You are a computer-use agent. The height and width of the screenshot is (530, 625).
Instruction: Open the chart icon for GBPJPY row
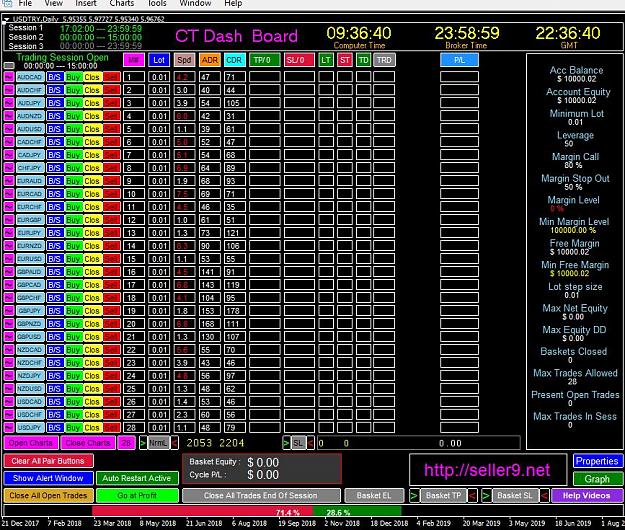pyautogui.click(x=9, y=310)
